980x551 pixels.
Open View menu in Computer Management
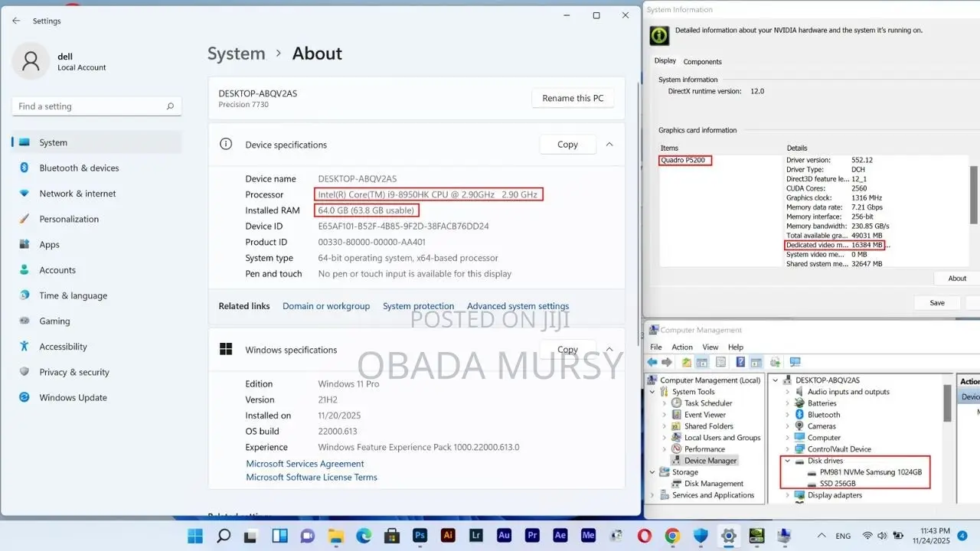click(x=710, y=347)
